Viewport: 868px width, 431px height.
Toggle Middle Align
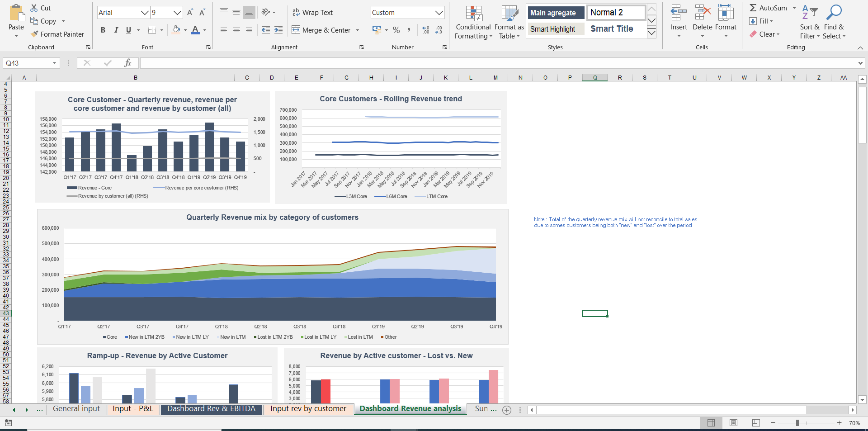point(236,12)
